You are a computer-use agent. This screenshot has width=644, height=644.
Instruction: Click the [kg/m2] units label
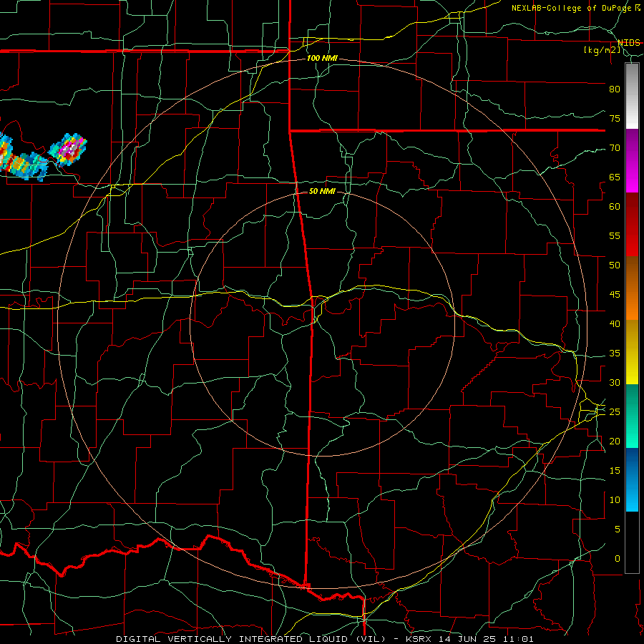pyautogui.click(x=602, y=50)
